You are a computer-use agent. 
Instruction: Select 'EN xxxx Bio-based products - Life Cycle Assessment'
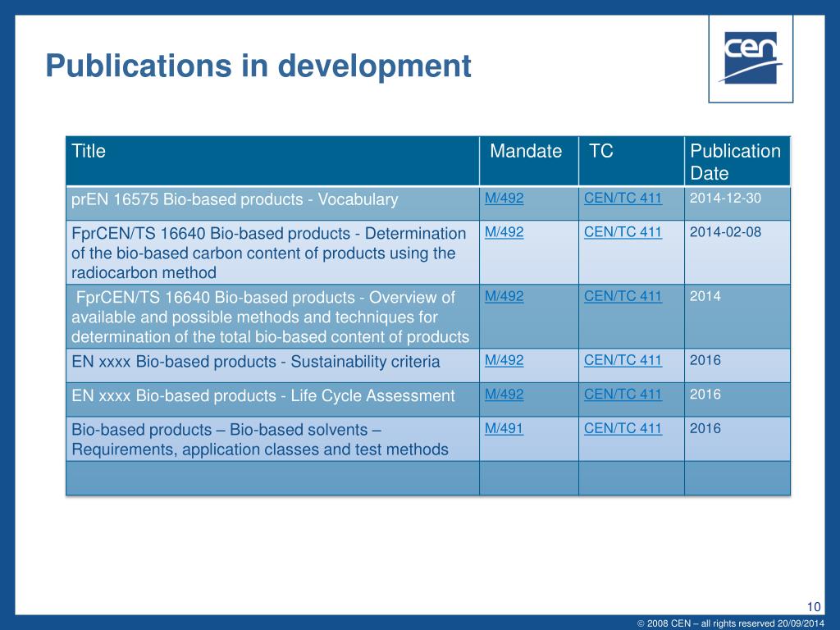(x=263, y=396)
